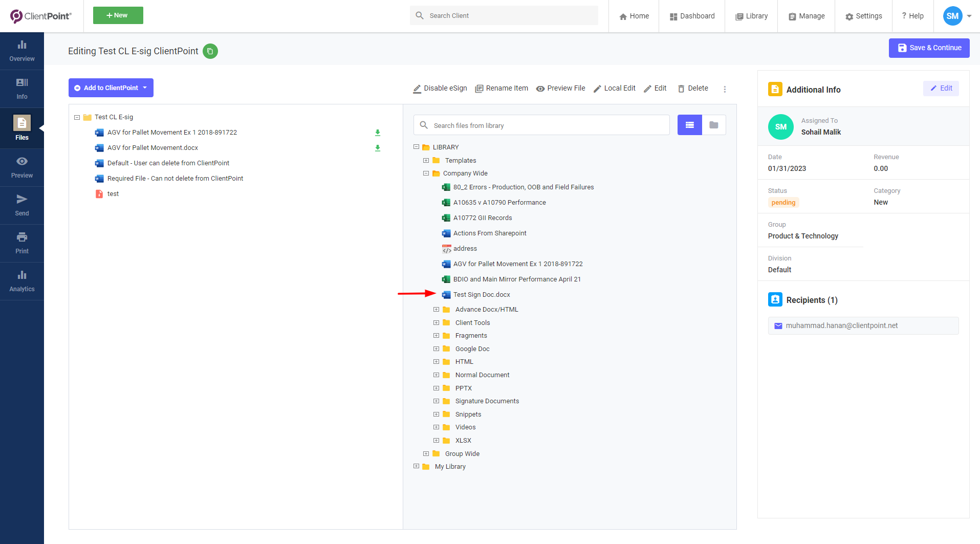Open the Print sidebar section
Image resolution: width=980 pixels, height=544 pixels.
click(22, 244)
